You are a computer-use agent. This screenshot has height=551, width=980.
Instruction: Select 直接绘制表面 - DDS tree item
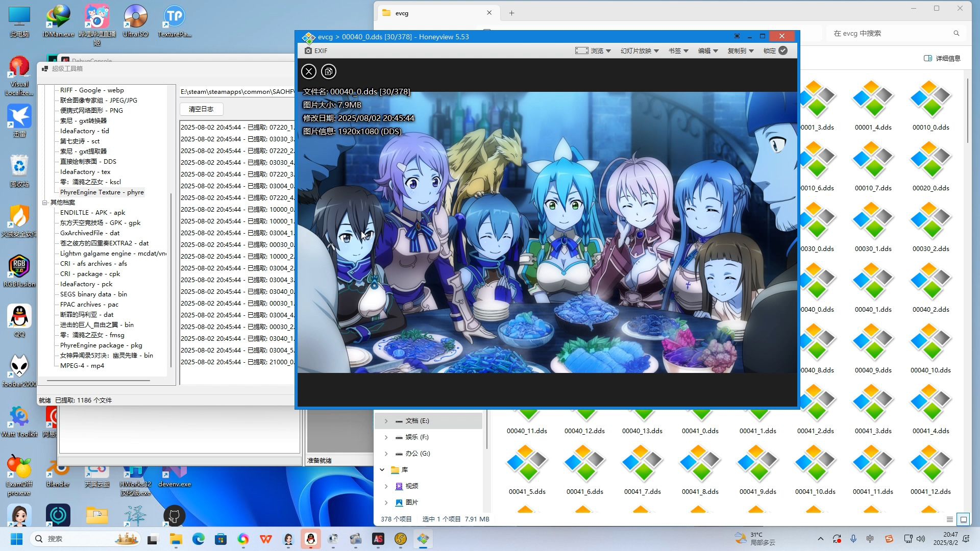coord(88,162)
